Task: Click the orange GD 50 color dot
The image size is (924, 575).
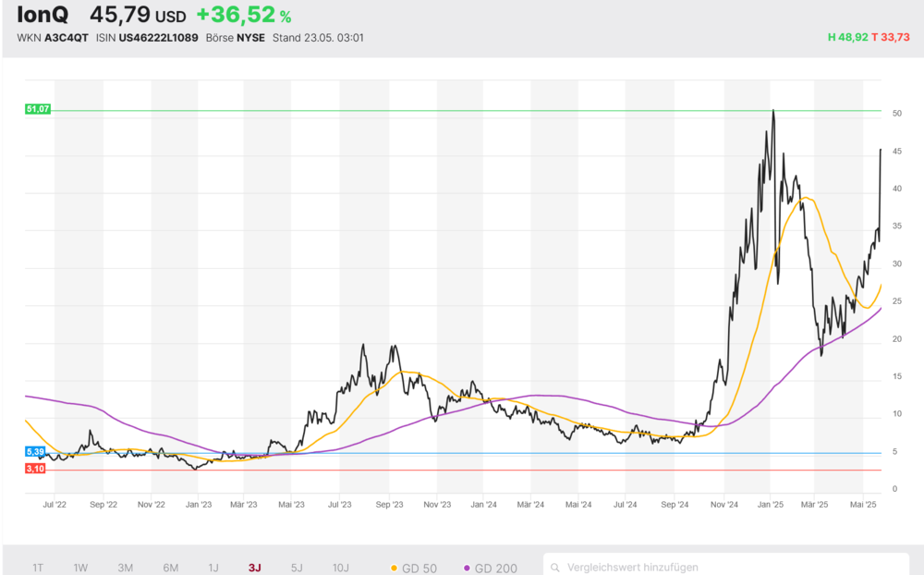Action: (x=395, y=568)
